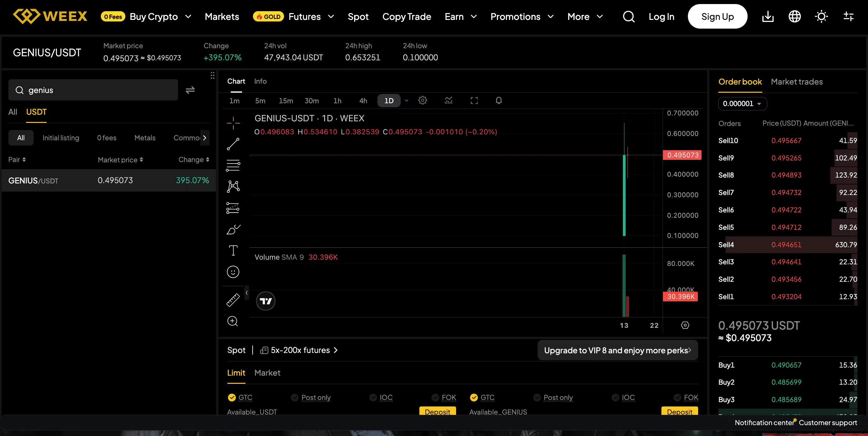The height and width of the screenshot is (436, 868).
Task: Switch to the Market order tab
Action: click(267, 373)
